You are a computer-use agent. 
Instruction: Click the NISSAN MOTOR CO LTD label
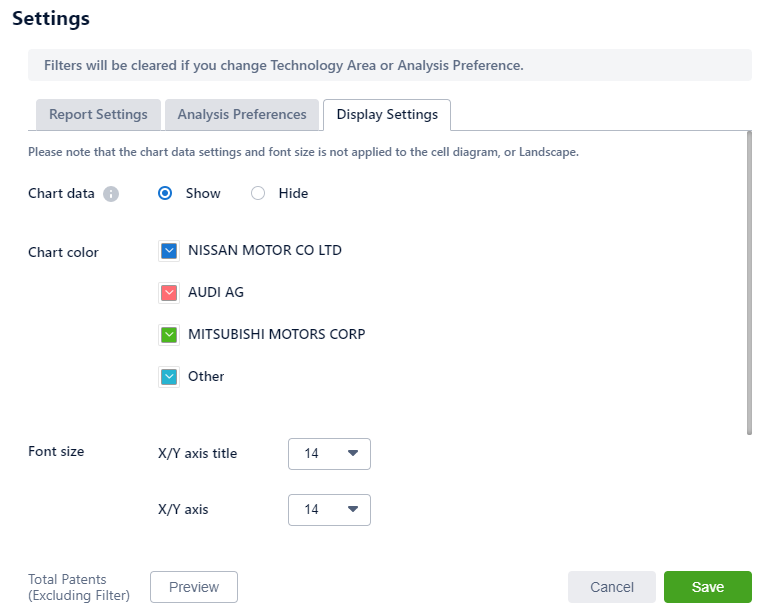pyautogui.click(x=265, y=250)
